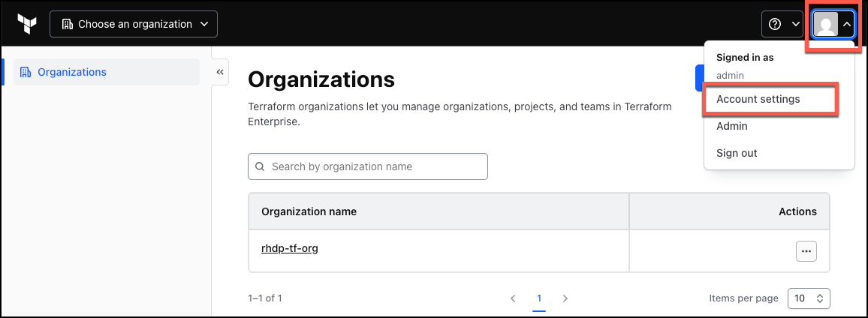Open the rhdp-tf-org organization link
Viewport: 868px width, 318px height.
pos(290,248)
